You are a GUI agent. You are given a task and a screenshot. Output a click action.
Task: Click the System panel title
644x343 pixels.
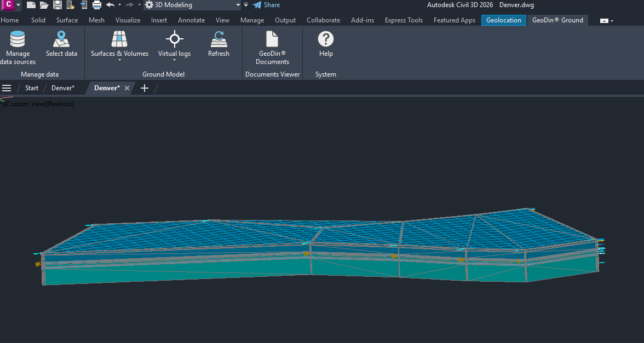click(326, 74)
